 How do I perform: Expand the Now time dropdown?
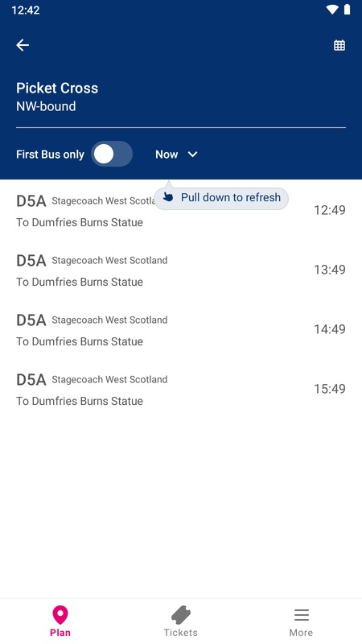pos(176,155)
